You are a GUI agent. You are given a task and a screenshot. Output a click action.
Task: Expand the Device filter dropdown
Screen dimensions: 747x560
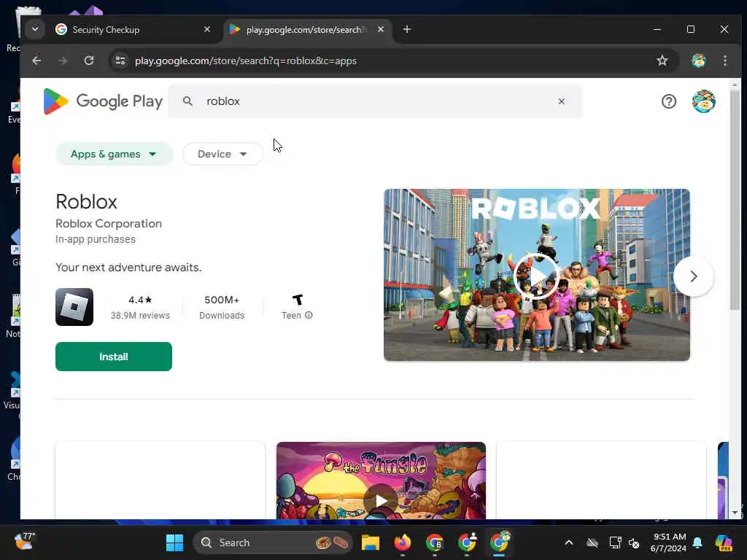222,154
